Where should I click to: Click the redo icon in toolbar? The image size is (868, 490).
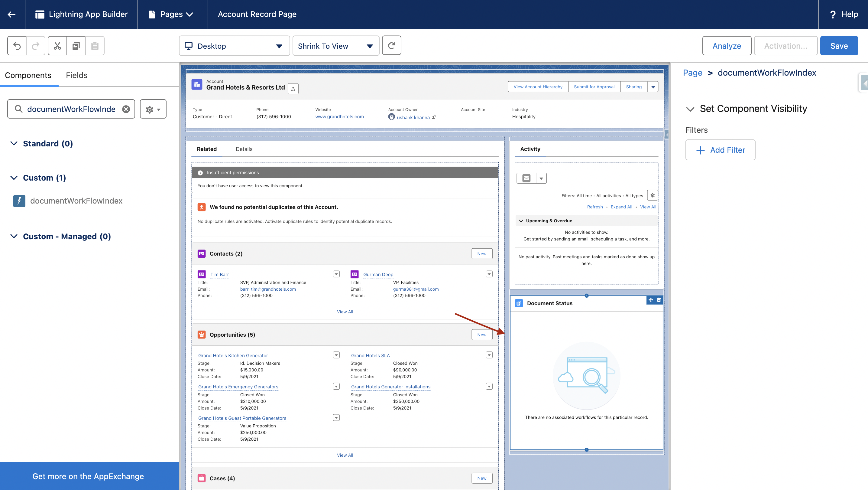(x=36, y=46)
